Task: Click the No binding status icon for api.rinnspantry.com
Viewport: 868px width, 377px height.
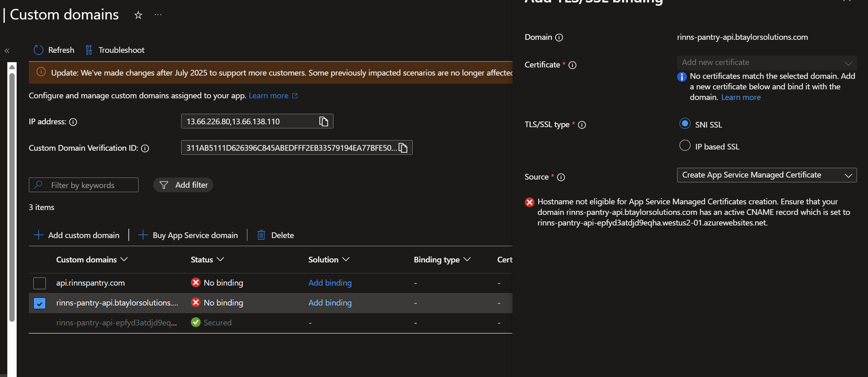Action: [196, 282]
